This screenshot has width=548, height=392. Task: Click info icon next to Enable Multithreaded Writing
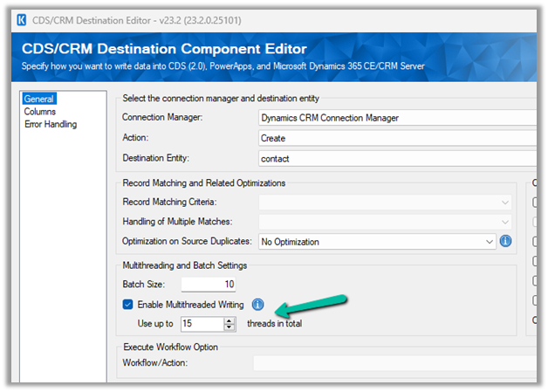click(x=257, y=305)
